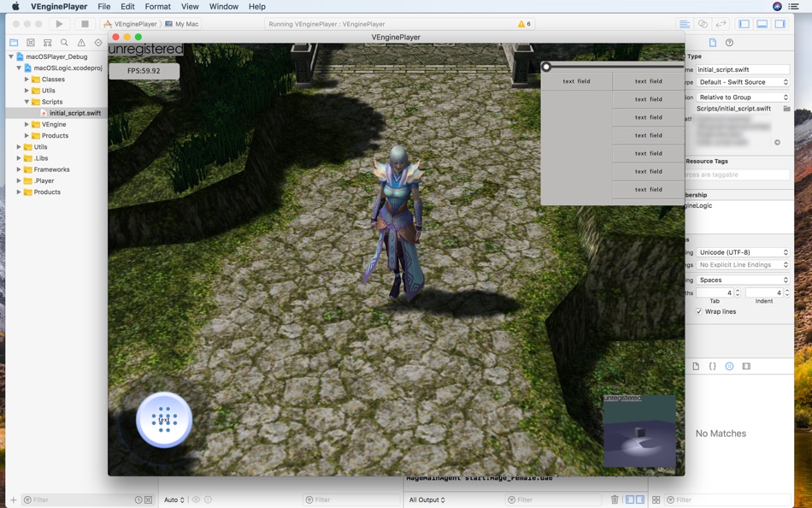Click the yellow warnings indicator showing 6

[524, 24]
